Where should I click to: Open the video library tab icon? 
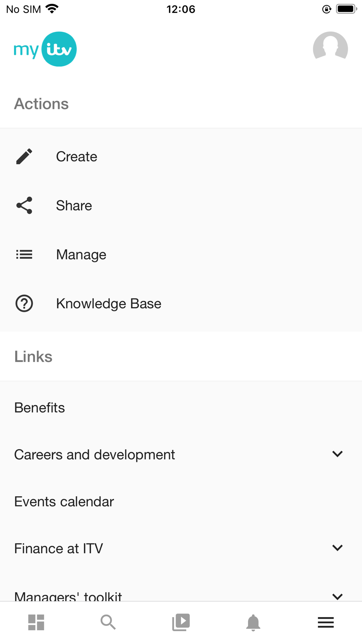click(x=181, y=622)
